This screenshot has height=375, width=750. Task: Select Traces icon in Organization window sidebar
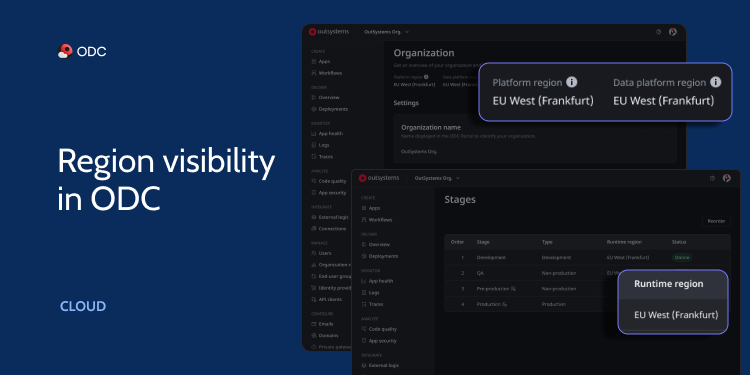point(314,156)
